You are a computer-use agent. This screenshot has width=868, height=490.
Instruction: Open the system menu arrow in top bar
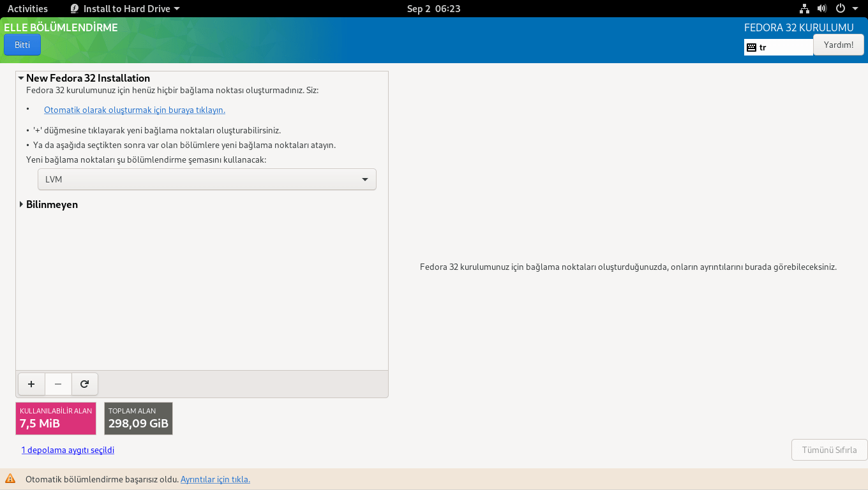click(855, 9)
